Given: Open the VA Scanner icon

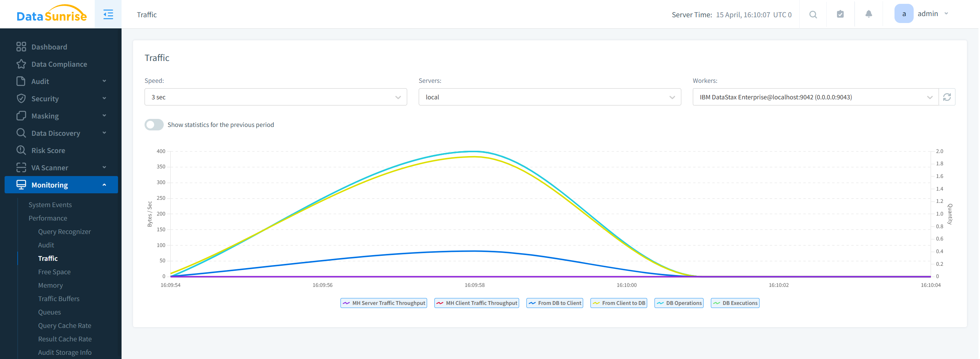Looking at the screenshot, I should (22, 167).
